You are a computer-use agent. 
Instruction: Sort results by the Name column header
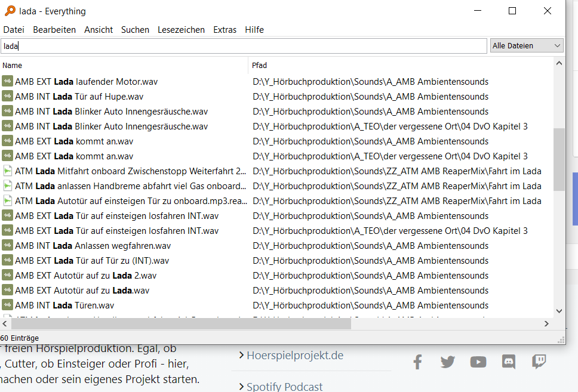[124, 65]
